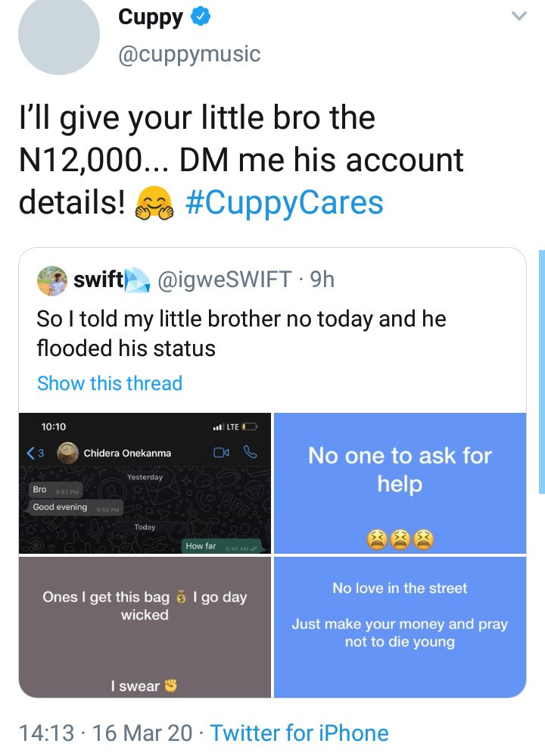Open the 'No love in the street' image
545x756 pixels.
(400, 626)
